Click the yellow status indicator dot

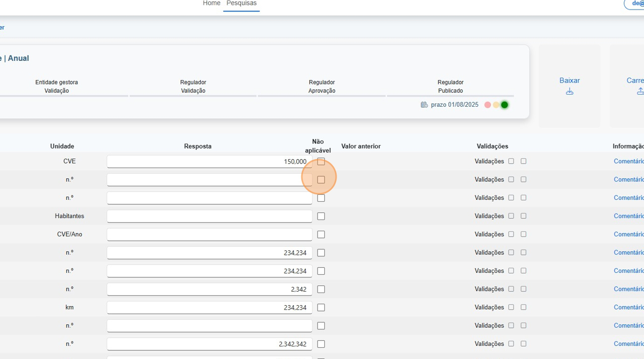point(496,105)
